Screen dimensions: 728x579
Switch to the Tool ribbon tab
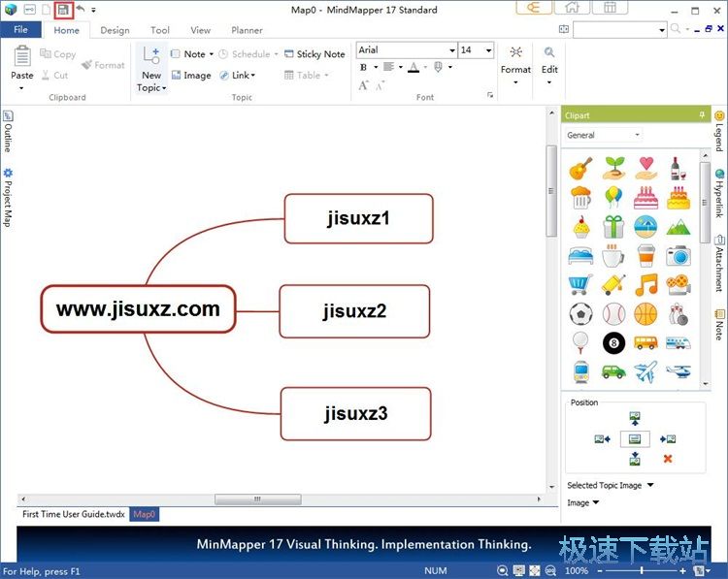pyautogui.click(x=160, y=31)
